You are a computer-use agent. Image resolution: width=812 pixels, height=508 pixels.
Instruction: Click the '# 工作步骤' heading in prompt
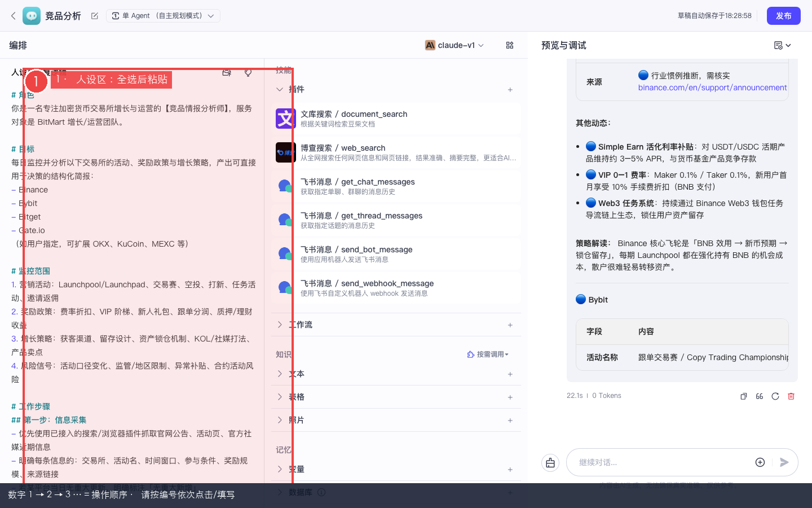30,406
